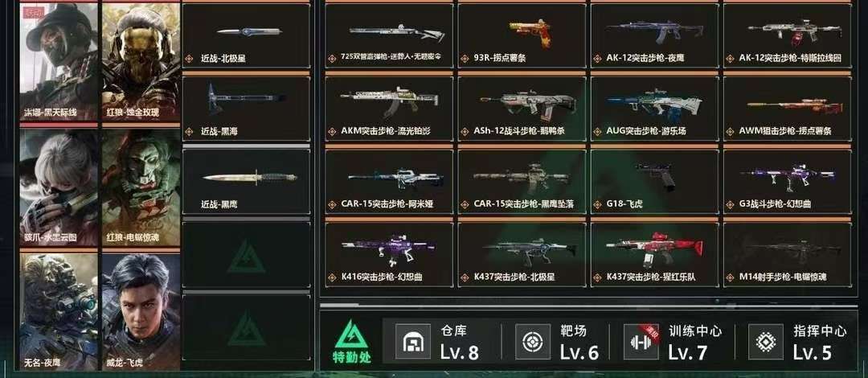Screen dimensions: 868x378
Task: Pick the K437突击步枪-猩红乐队 skin
Action: point(654,254)
